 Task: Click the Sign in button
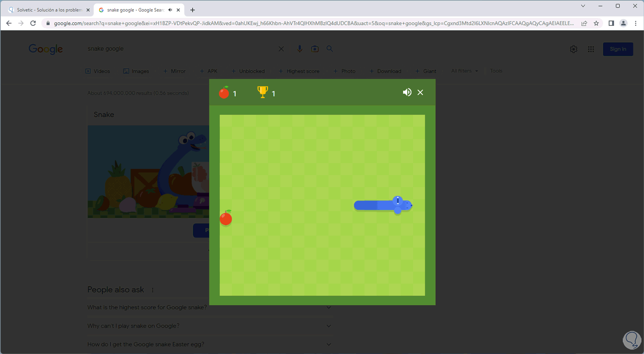(x=618, y=49)
